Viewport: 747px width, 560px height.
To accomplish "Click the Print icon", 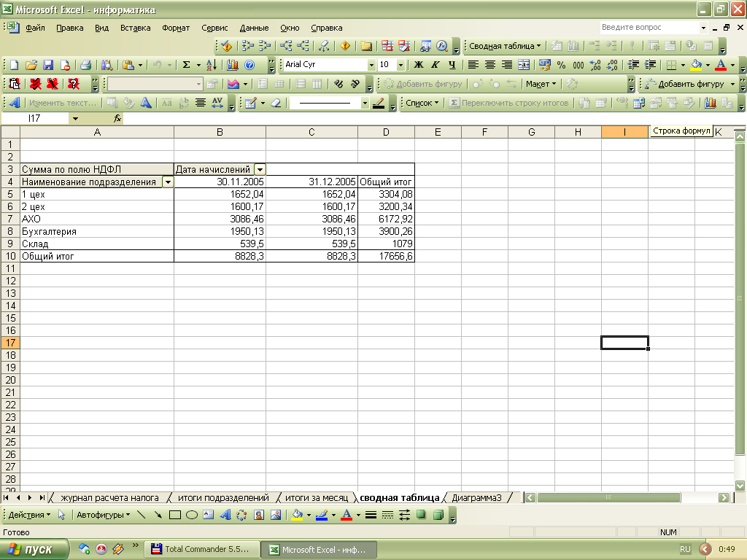I will 85,65.
